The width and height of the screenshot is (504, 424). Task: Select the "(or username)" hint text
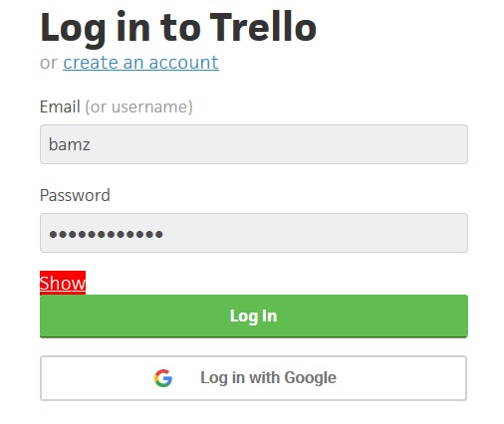(138, 106)
